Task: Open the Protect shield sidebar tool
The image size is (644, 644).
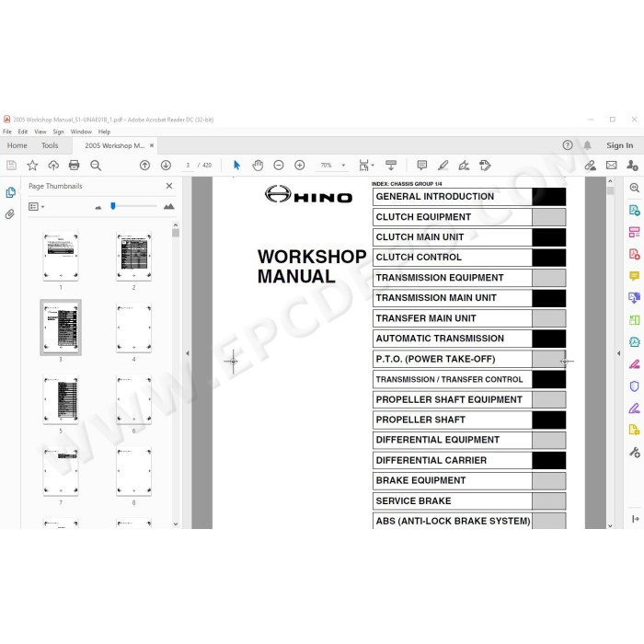Action: [635, 386]
